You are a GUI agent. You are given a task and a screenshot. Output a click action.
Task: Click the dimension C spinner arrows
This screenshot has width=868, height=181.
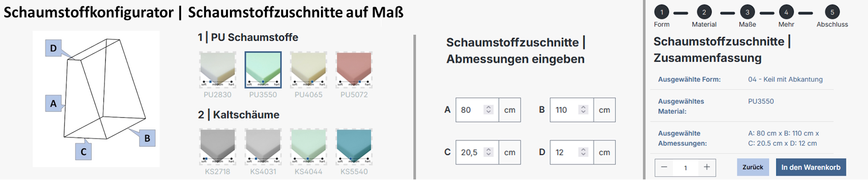point(488,152)
